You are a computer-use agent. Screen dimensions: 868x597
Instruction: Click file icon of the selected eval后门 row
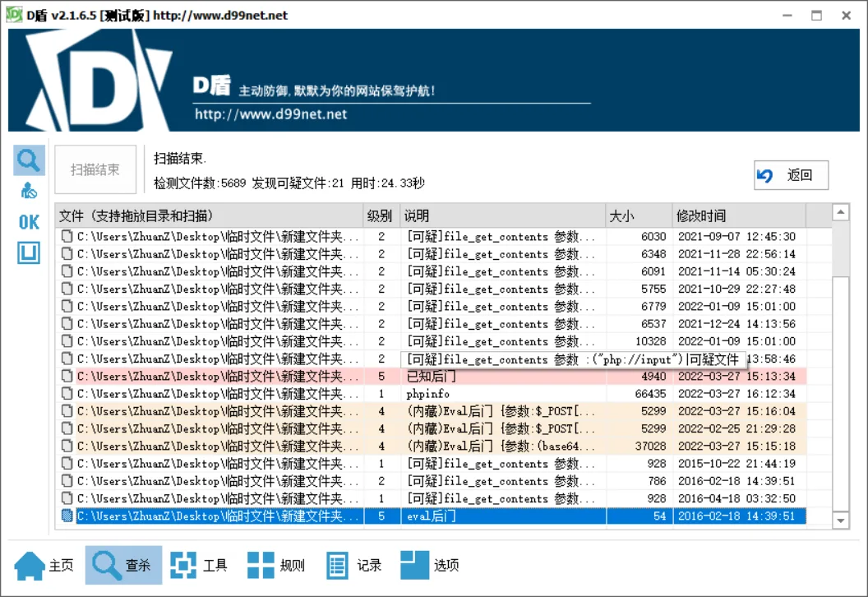[67, 516]
